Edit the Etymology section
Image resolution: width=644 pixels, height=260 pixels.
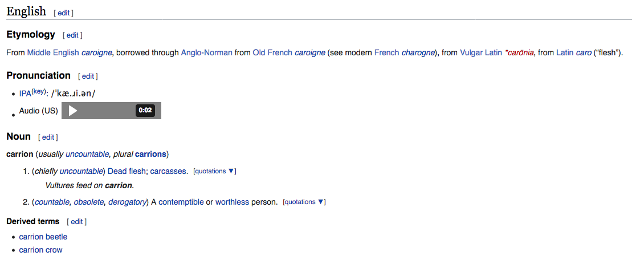pyautogui.click(x=72, y=35)
